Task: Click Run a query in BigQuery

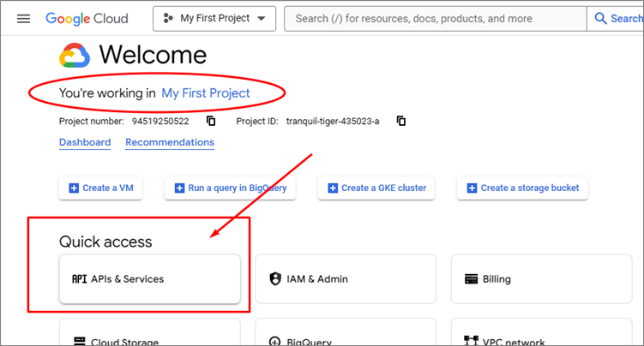Action: (x=230, y=188)
